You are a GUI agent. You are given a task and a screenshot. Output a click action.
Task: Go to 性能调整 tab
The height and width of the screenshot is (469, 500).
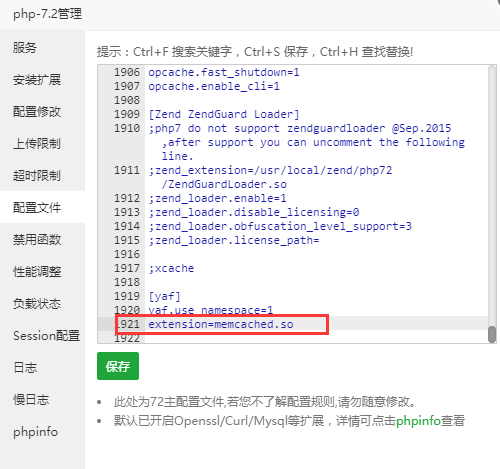(37, 271)
